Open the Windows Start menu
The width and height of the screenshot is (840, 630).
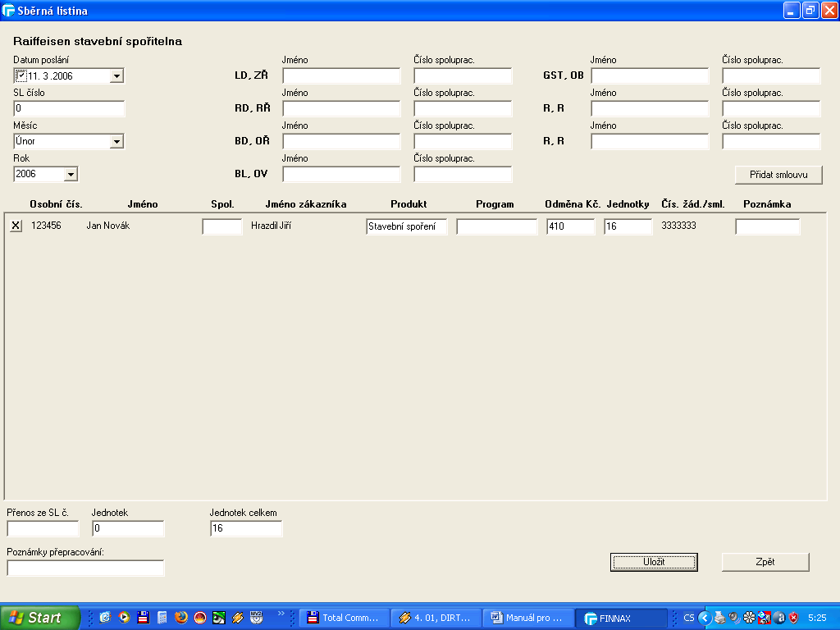[x=39, y=618]
